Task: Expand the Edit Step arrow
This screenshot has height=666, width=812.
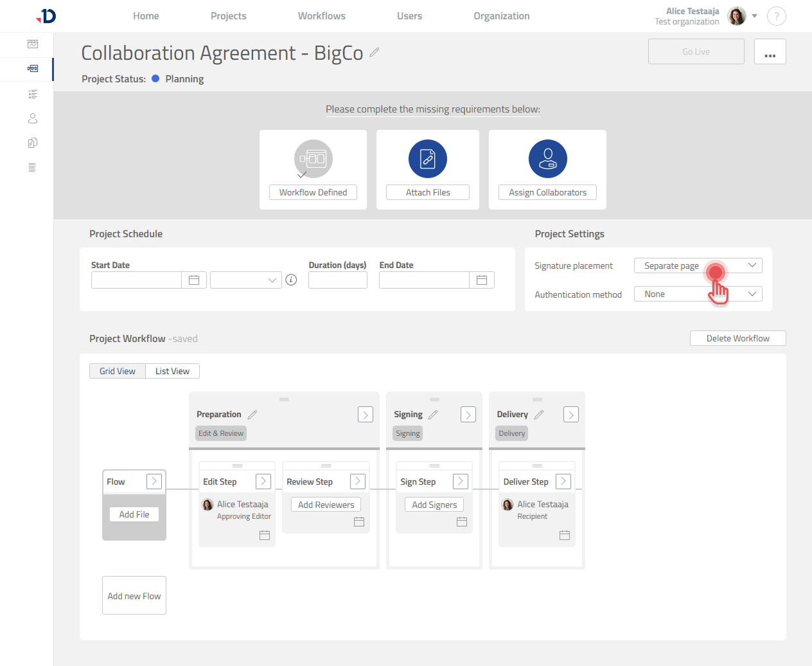Action: [x=263, y=482]
